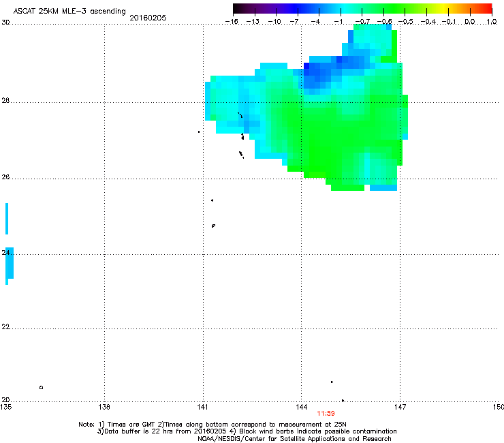Click the -7 color scale label

point(294,22)
